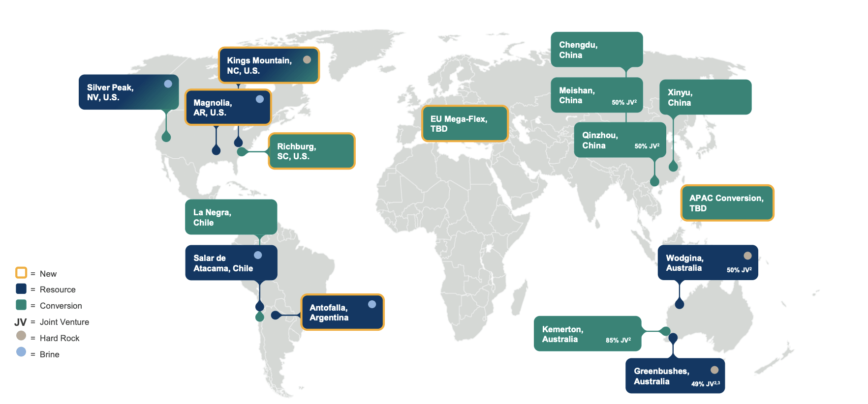Click the Wodgina map pin in Australia
868x404 pixels.
680,304
